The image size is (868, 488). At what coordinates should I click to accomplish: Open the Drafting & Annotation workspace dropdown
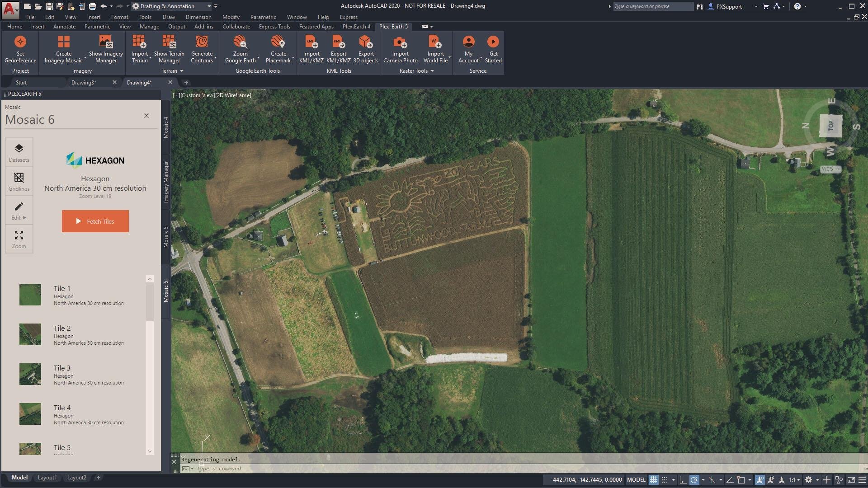(209, 6)
